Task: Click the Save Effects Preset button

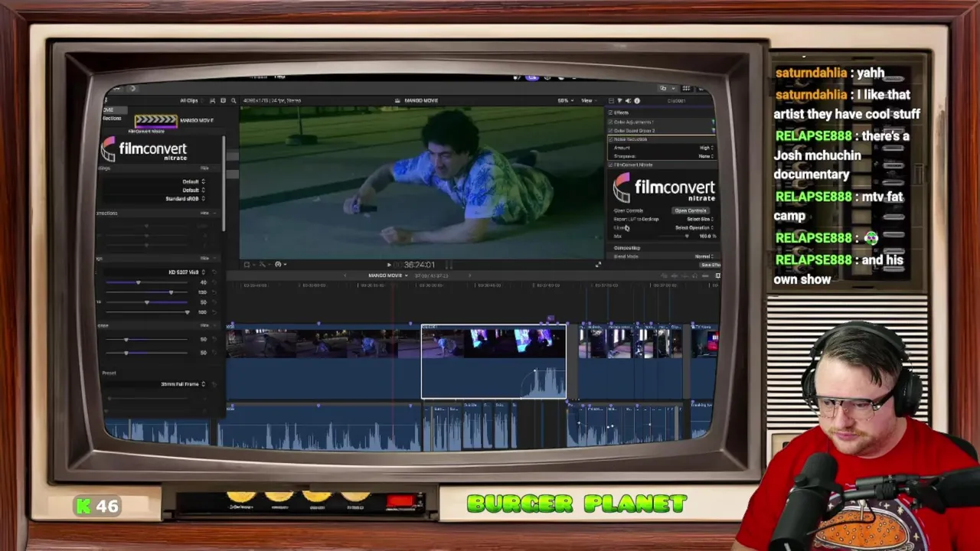Action: (709, 265)
